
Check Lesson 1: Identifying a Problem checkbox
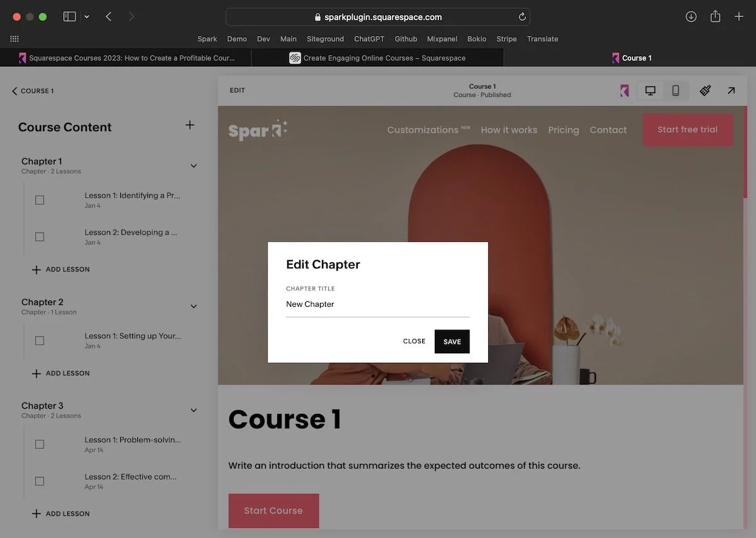click(40, 200)
